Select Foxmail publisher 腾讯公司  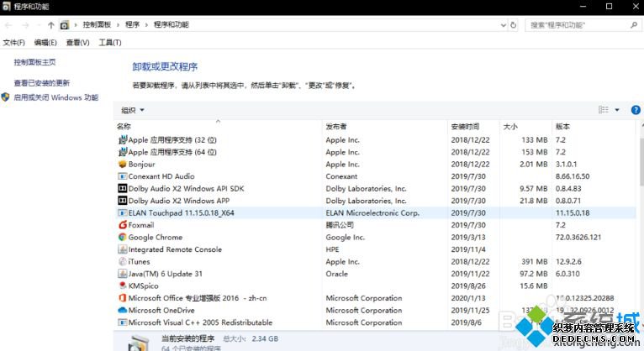(340, 225)
